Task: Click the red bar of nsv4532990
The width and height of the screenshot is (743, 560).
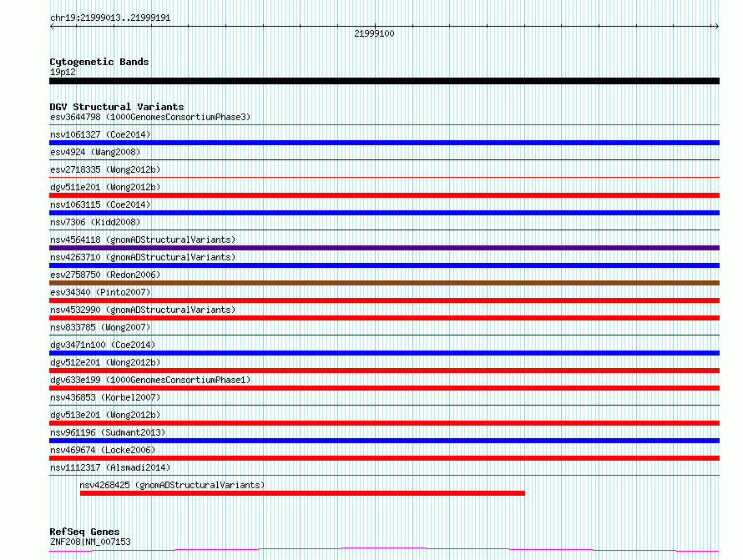Action: [x=384, y=318]
